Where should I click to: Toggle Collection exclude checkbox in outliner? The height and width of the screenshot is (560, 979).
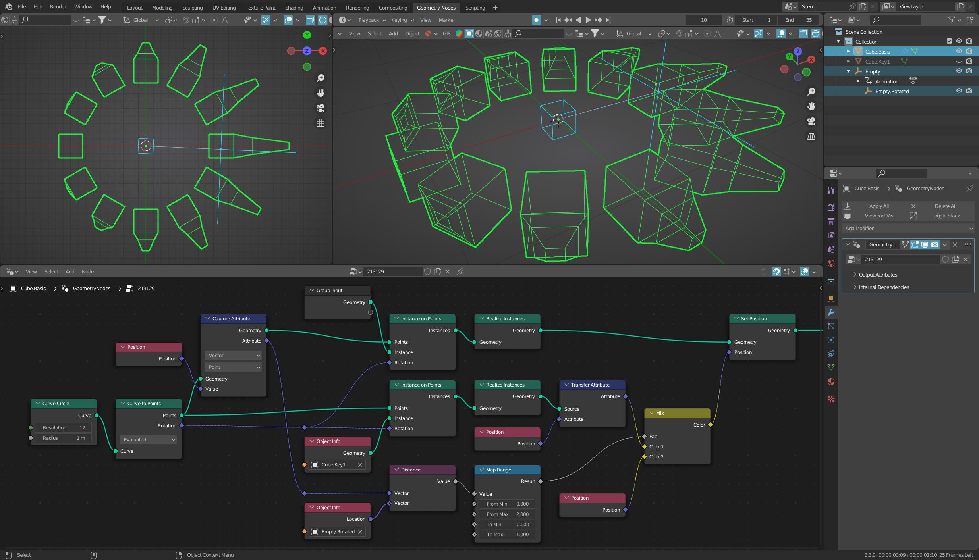pos(949,41)
